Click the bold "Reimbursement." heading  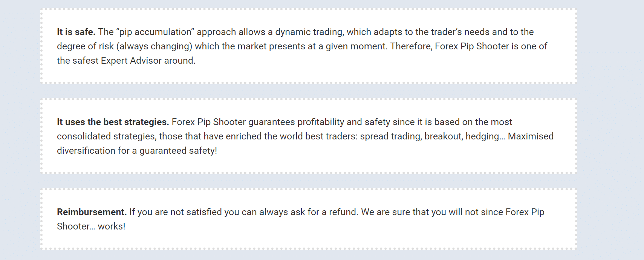tap(92, 212)
